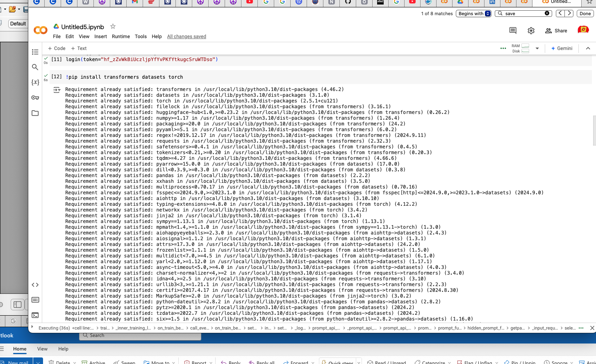
Task: Open the Insert menu
Action: (100, 36)
